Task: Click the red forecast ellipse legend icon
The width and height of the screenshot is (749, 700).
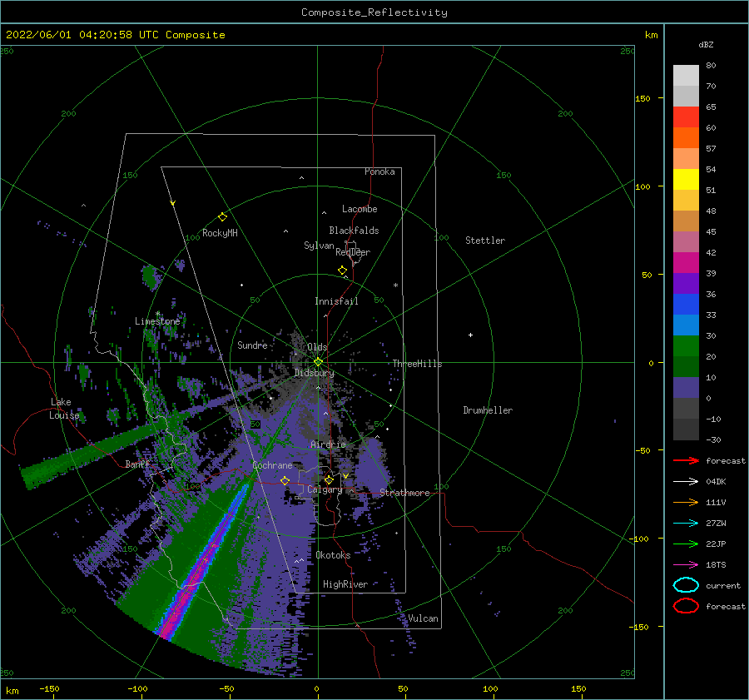Action: click(x=686, y=606)
